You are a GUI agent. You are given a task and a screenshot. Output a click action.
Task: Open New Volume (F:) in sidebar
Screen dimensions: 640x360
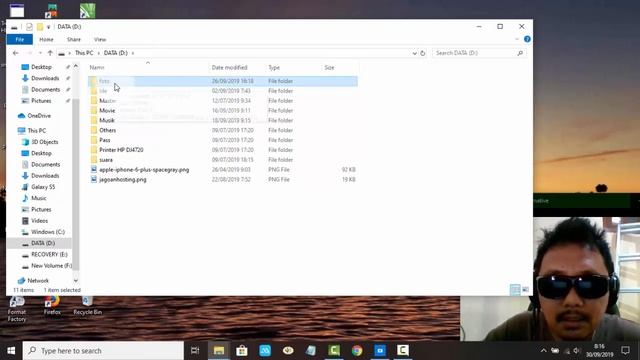(x=51, y=266)
